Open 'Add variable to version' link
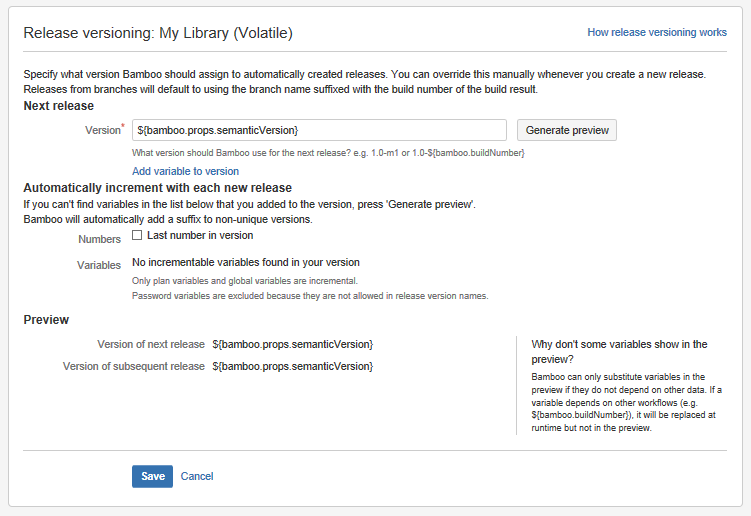Image resolution: width=751 pixels, height=516 pixels. click(x=185, y=171)
